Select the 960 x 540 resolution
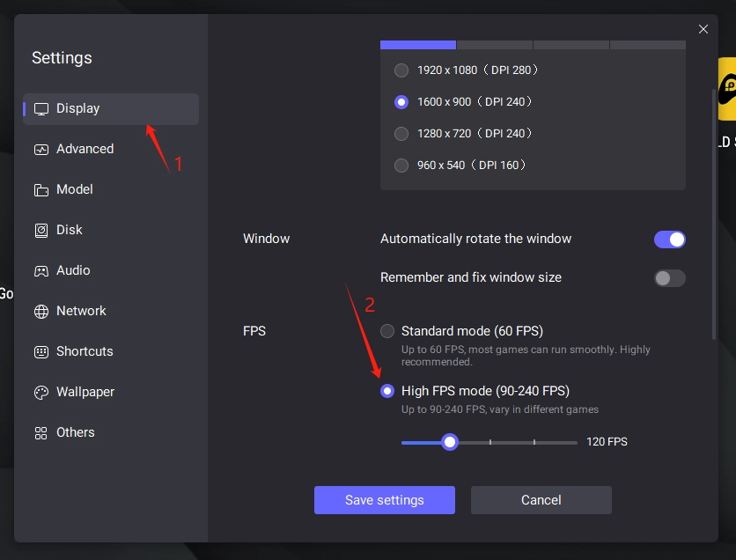Screen dimensions: 736x560 click(x=401, y=165)
